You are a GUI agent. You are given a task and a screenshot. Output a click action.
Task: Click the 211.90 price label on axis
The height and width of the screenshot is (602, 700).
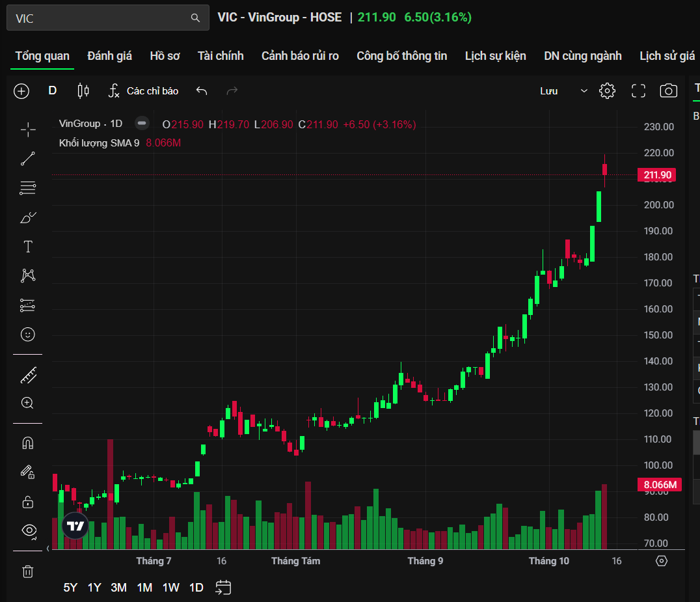tap(658, 175)
